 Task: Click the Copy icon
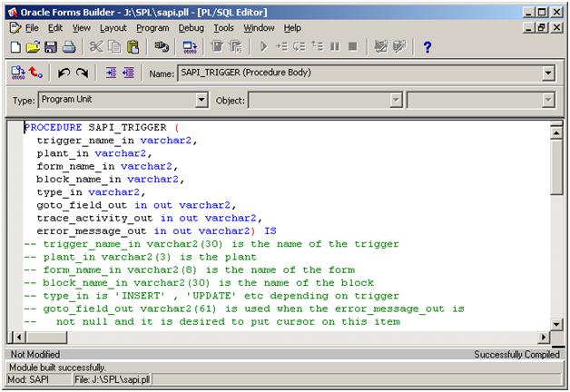click(115, 47)
